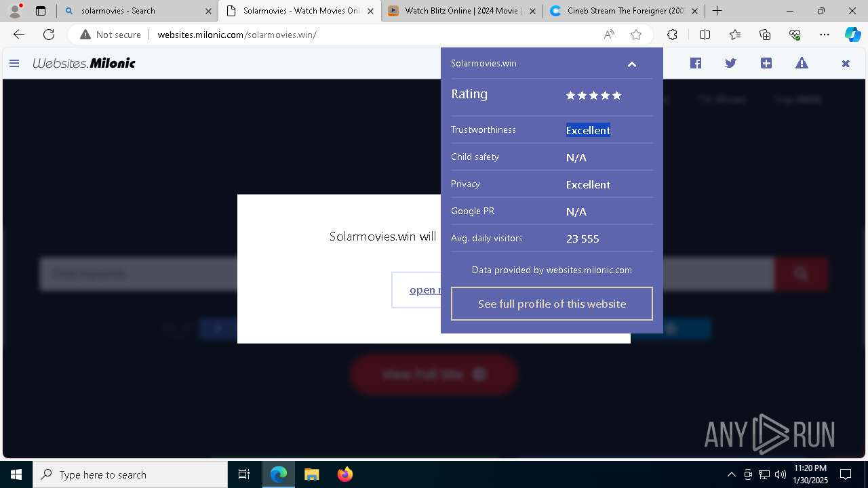
Task: Open Microsoft Edge from taskbar
Action: 279,474
